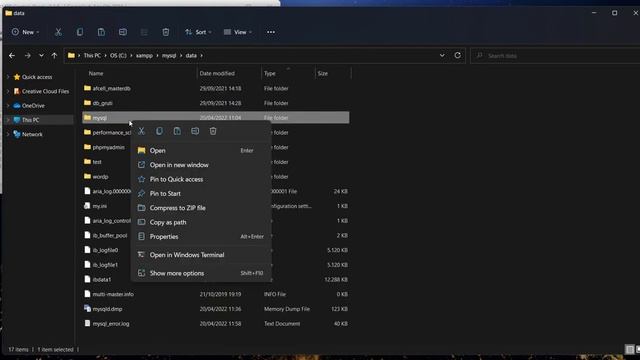Open recent locations dropdown chevron
Viewport: 640px width, 360px height.
[x=41, y=56]
